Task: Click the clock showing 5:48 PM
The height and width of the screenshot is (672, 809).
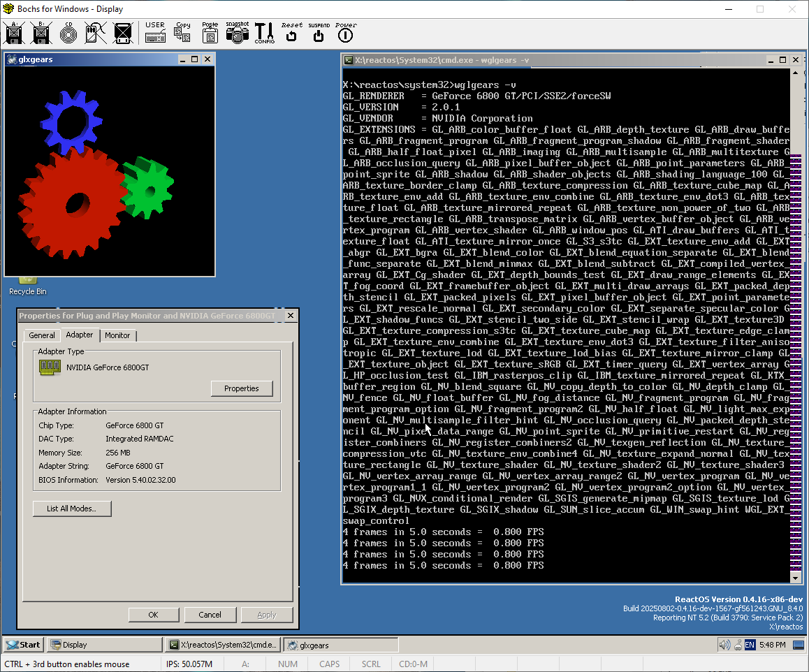Action: click(773, 645)
